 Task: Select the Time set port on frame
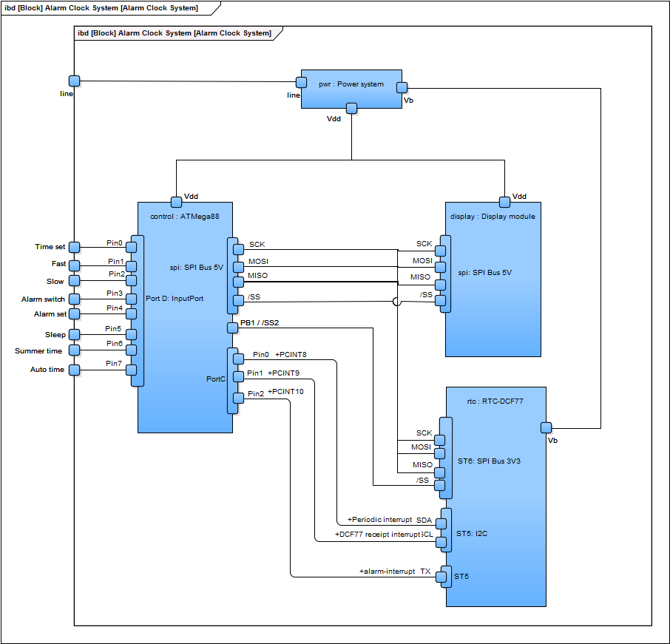click(74, 247)
